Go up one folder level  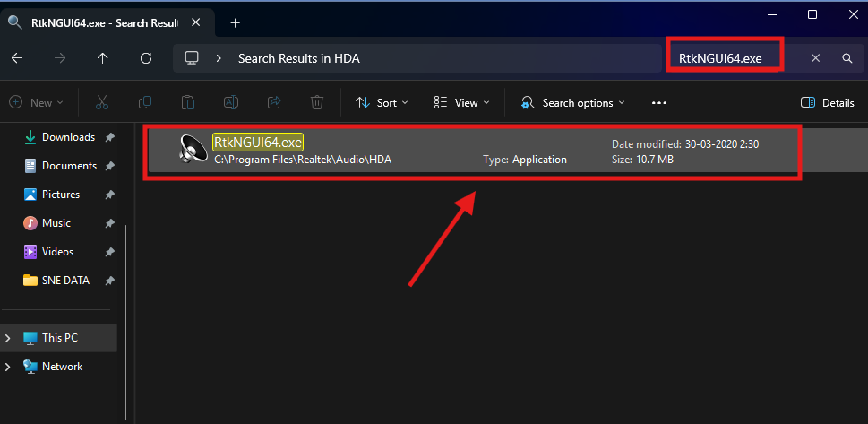point(102,58)
